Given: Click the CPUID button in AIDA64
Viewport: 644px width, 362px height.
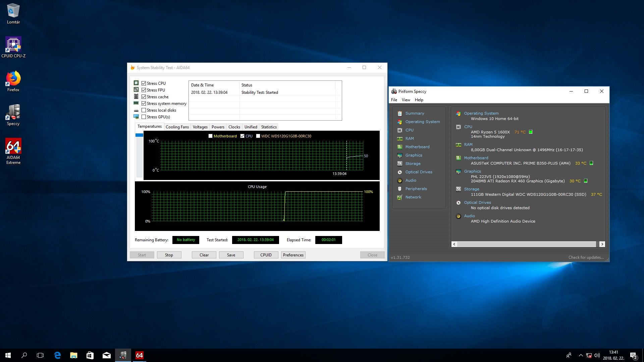Looking at the screenshot, I should [x=266, y=255].
